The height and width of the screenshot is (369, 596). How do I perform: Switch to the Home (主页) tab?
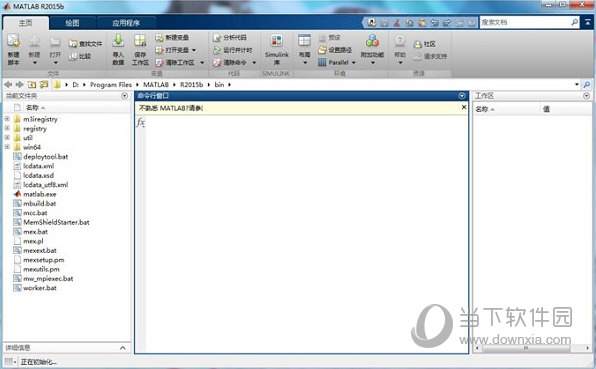tap(25, 23)
